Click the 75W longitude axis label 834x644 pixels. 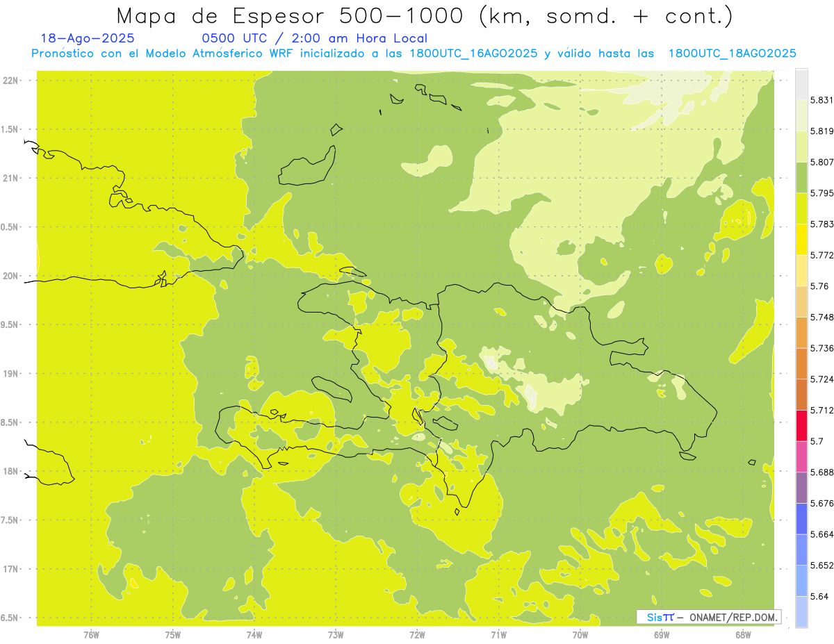click(x=173, y=635)
